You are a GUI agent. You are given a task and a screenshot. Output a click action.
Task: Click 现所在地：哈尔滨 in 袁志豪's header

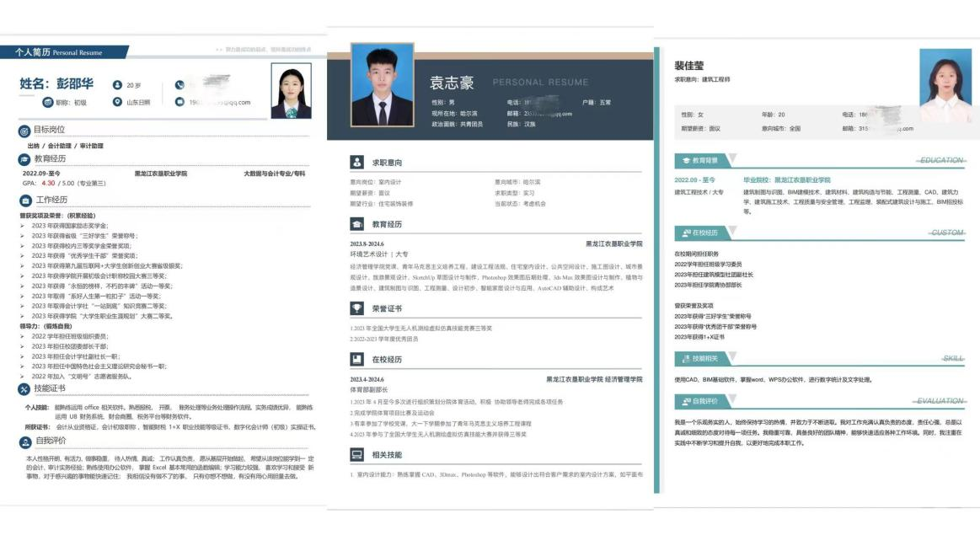click(x=454, y=114)
